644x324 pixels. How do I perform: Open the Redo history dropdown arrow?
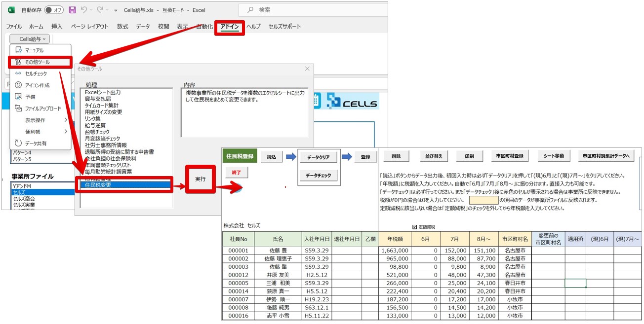point(108,10)
